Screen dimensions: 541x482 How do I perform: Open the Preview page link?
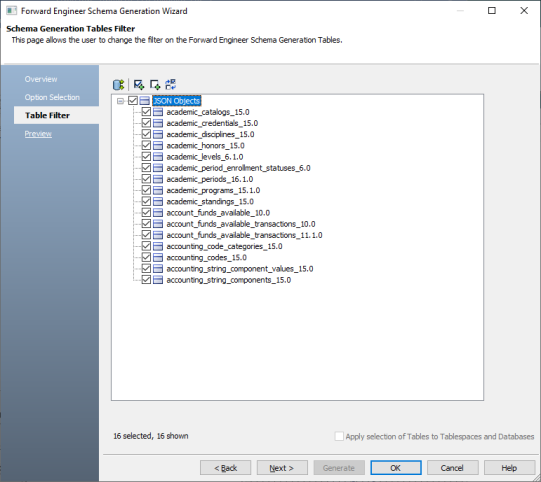[38, 134]
